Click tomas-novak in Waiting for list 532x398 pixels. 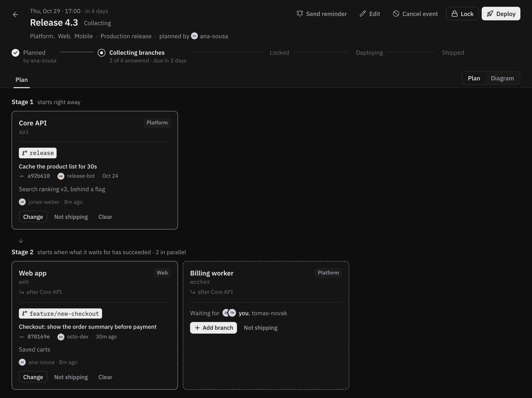[269, 313]
